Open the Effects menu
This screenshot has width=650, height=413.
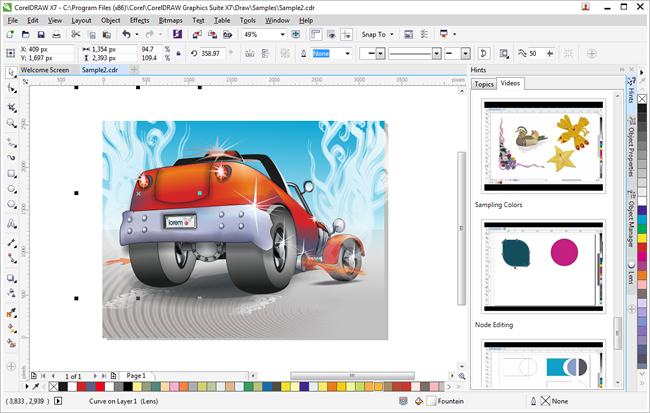pyautogui.click(x=139, y=20)
